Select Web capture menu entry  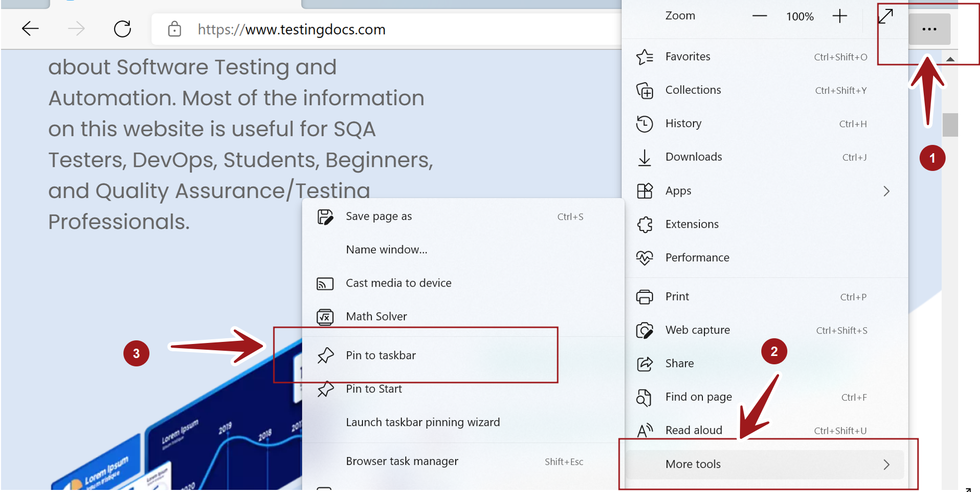[765, 330]
